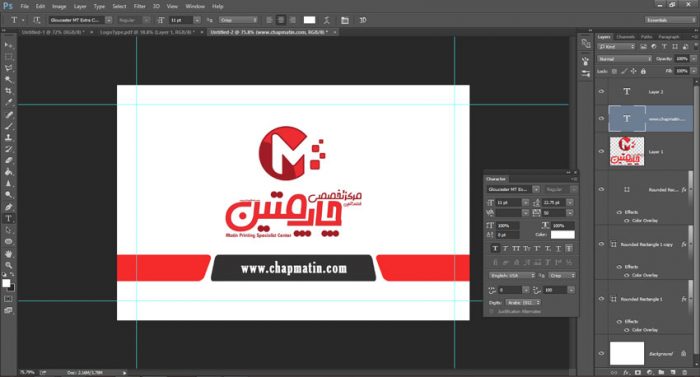The height and width of the screenshot is (377, 700).
Task: Click the Create Warped Text icon
Action: pos(327,20)
